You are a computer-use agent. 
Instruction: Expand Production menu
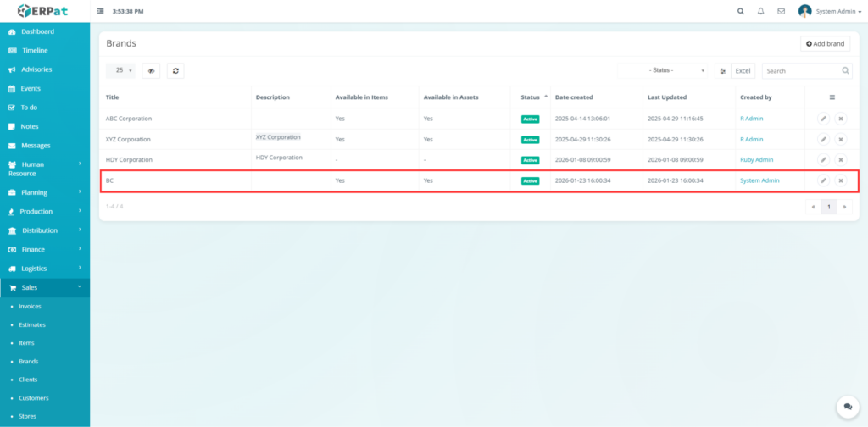45,211
